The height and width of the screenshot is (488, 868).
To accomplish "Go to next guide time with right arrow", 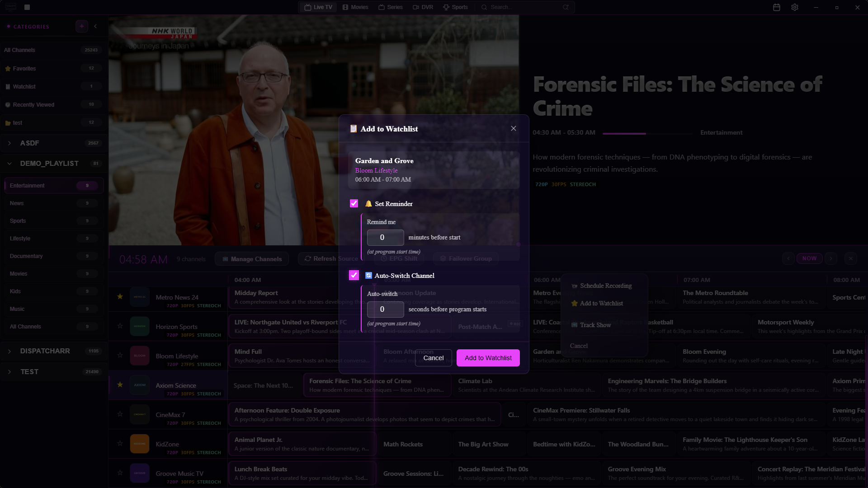I will [831, 258].
